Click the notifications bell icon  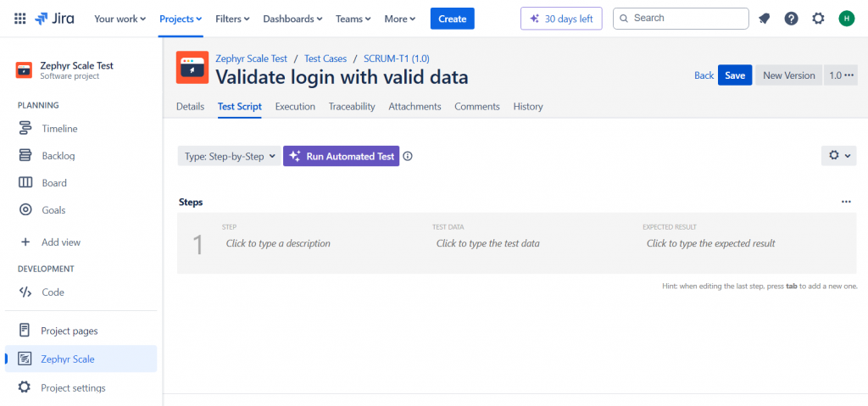(765, 18)
